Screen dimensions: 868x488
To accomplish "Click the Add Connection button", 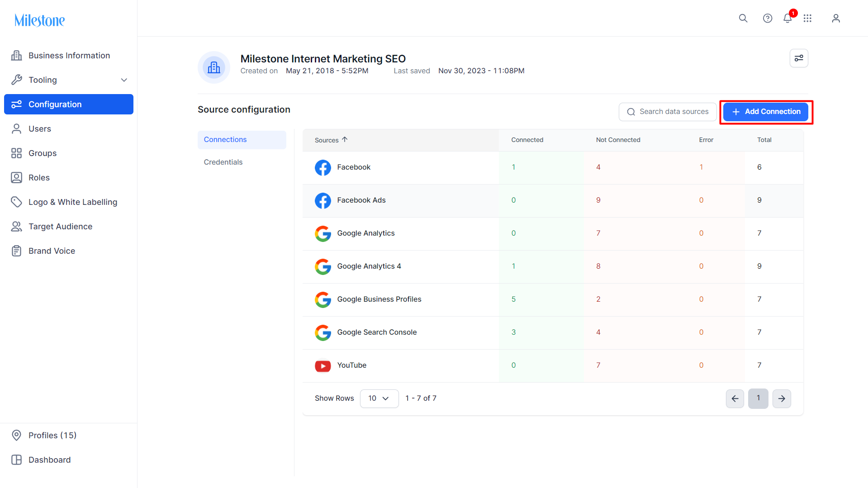I will tap(766, 112).
